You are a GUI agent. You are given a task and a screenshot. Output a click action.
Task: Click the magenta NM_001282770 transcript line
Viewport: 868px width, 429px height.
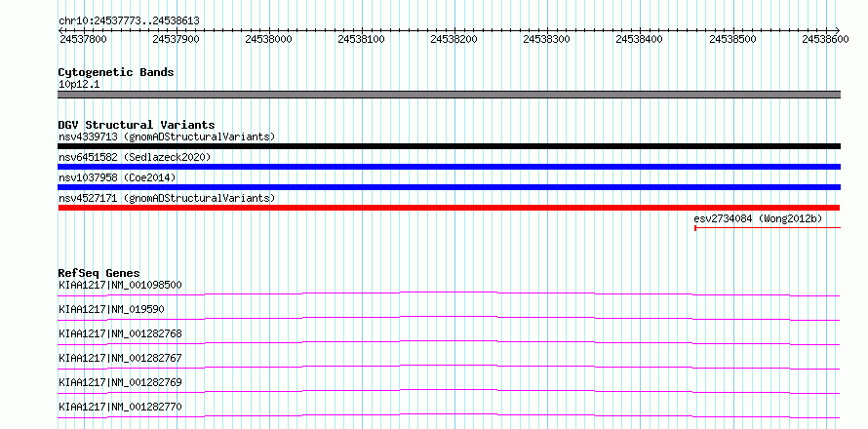click(449, 415)
